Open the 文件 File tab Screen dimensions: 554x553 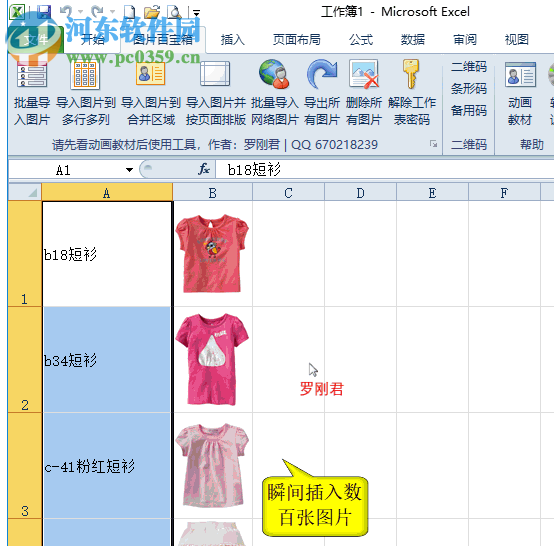click(35, 40)
